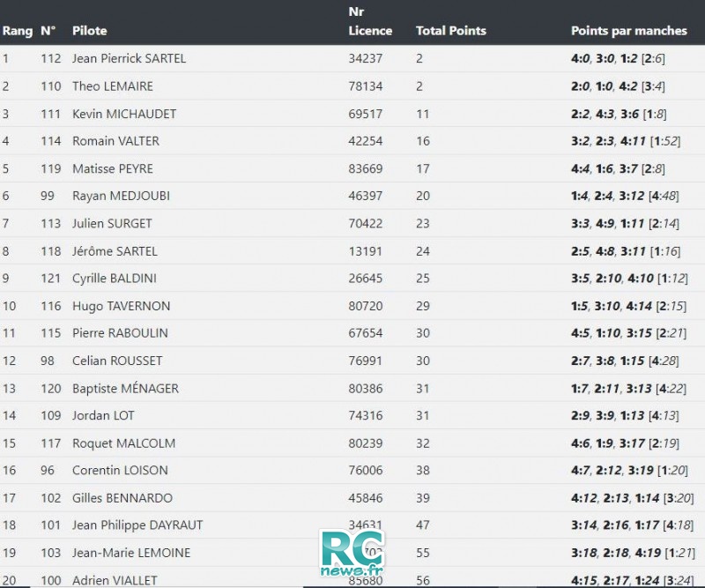Screen dimensions: 705x588
Task: Click Hugo TAVERNON's name
Action: click(121, 306)
